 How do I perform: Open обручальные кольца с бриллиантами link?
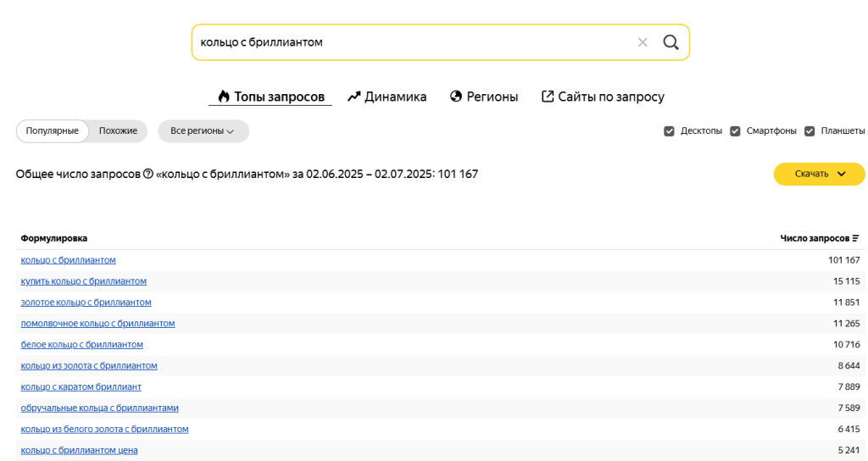99,408
